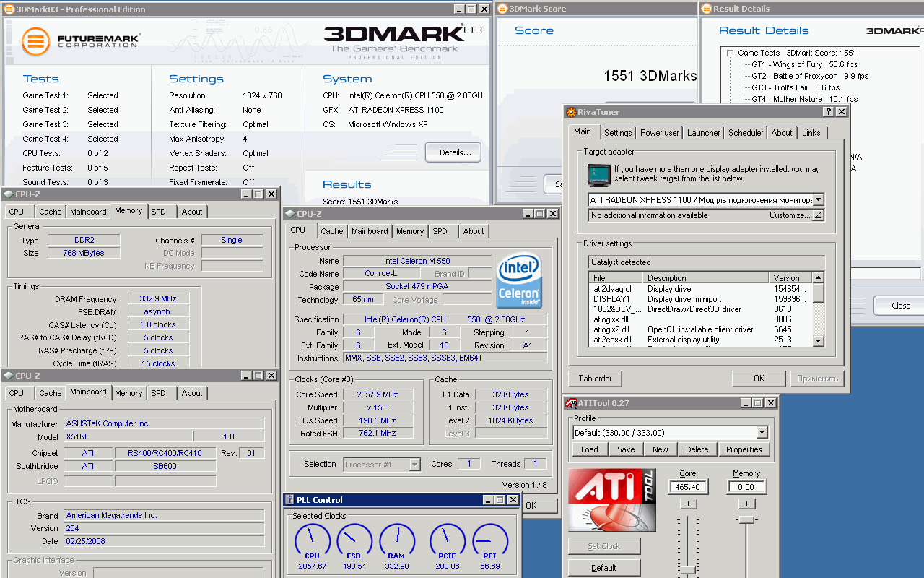924x578 pixels.
Task: Switch to the Power user tab in RivaTuner
Action: 660,133
